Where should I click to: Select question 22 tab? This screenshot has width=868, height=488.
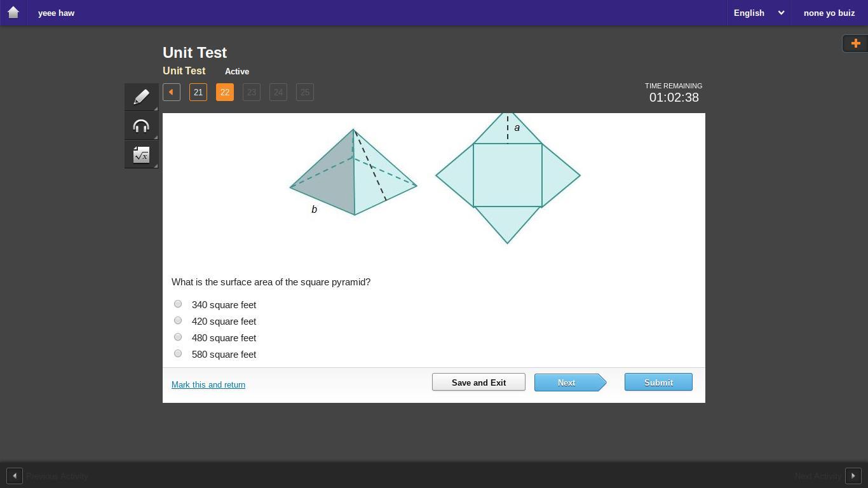225,92
